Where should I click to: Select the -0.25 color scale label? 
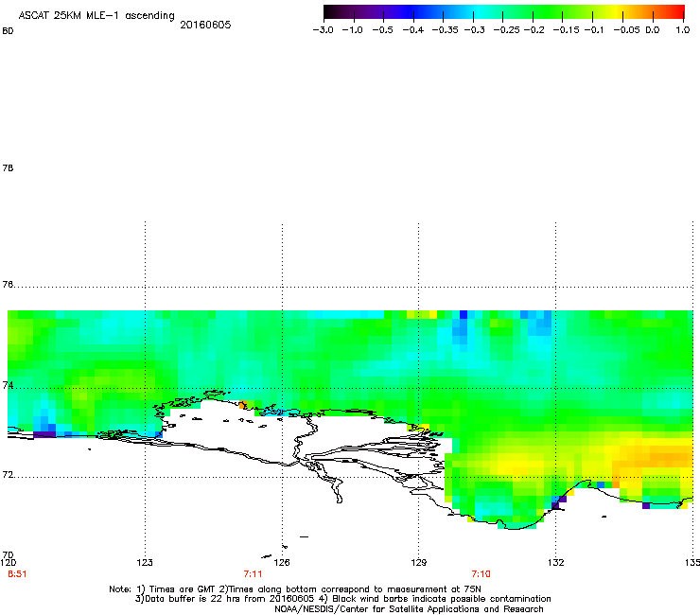tap(506, 30)
